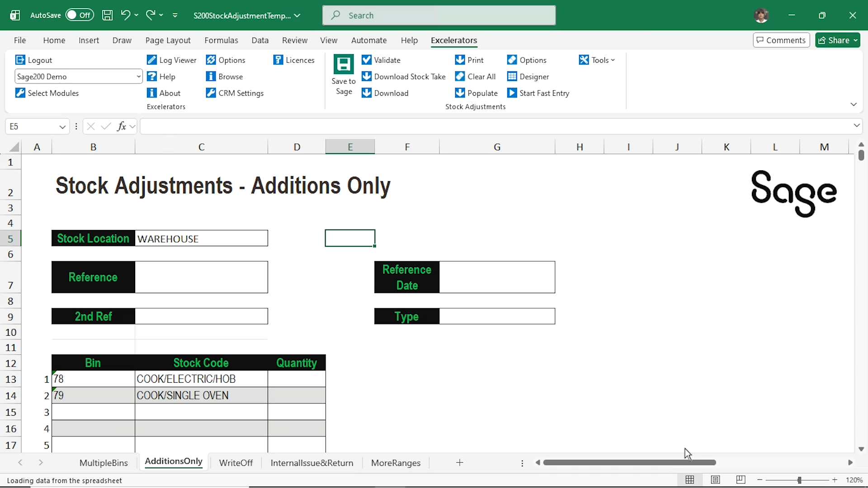Click the Share button

[x=838, y=40]
